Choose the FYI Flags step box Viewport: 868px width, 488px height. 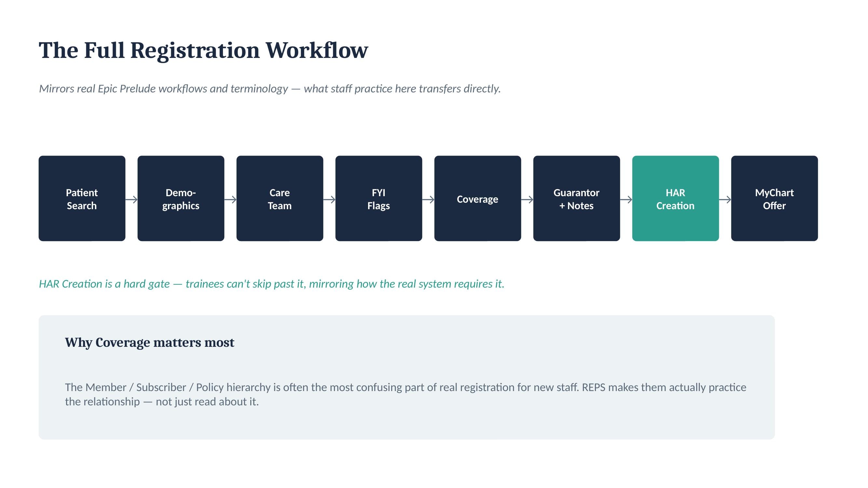point(379,198)
